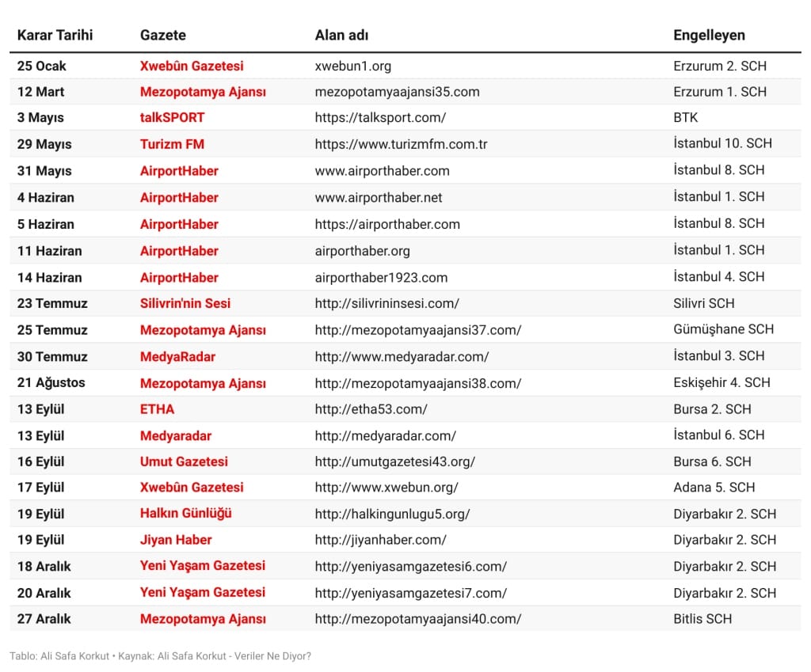Click the airporthaber1923.com domain entry

pos(381,277)
